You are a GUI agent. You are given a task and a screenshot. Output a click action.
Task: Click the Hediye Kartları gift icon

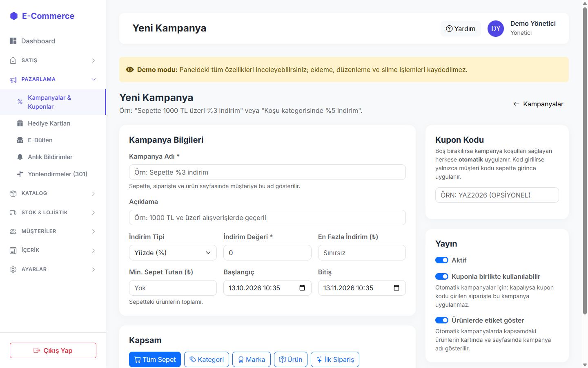(x=20, y=123)
